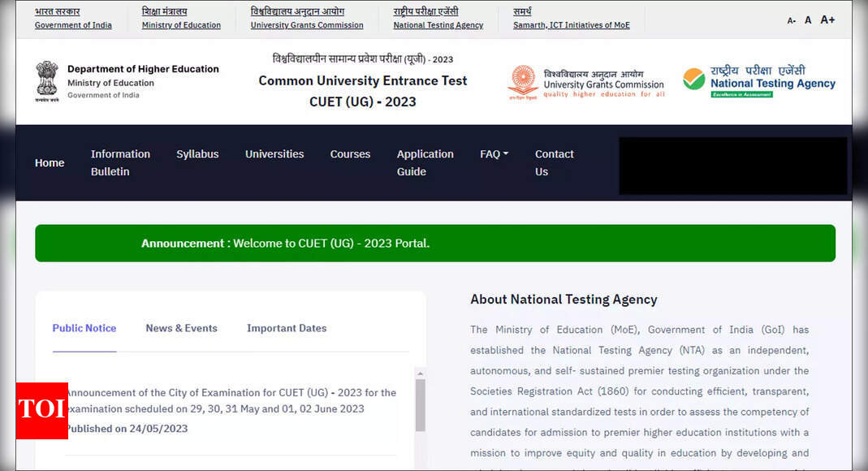Click the Common University Entrance Test title
Viewport: 868px width, 471px height.
click(x=363, y=81)
